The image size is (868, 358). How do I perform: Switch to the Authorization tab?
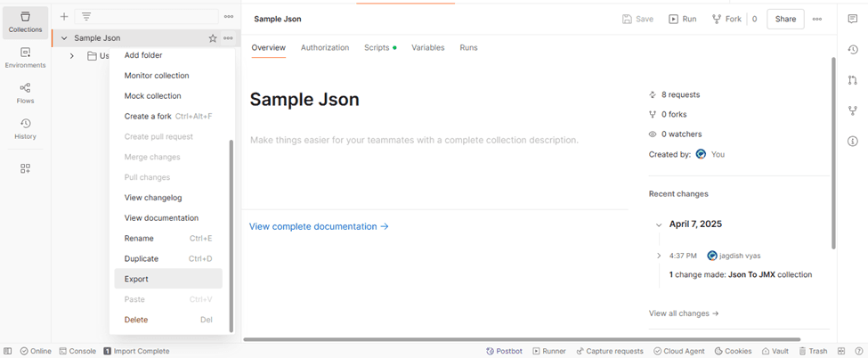(325, 48)
